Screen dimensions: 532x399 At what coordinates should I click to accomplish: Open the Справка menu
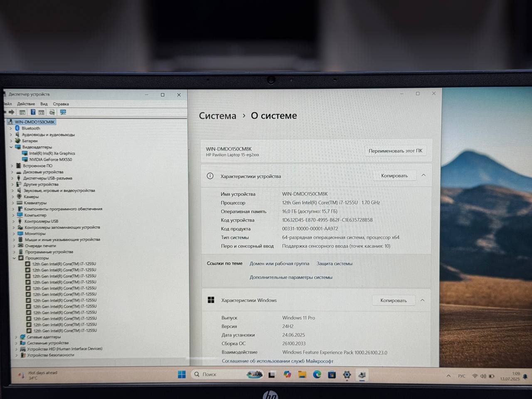[x=61, y=104]
